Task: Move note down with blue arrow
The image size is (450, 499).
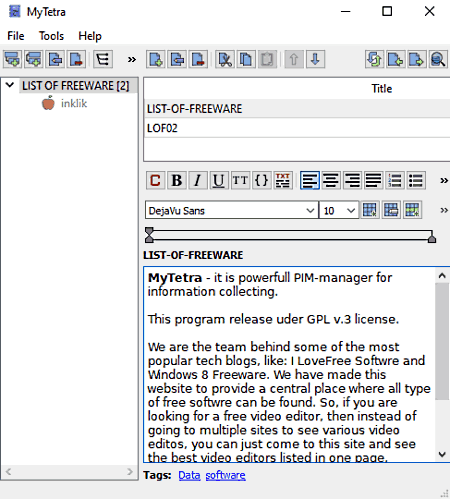Action: [315, 60]
